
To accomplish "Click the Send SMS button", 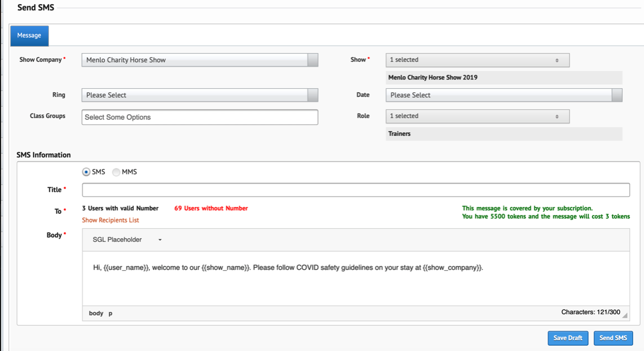I will click(x=613, y=338).
